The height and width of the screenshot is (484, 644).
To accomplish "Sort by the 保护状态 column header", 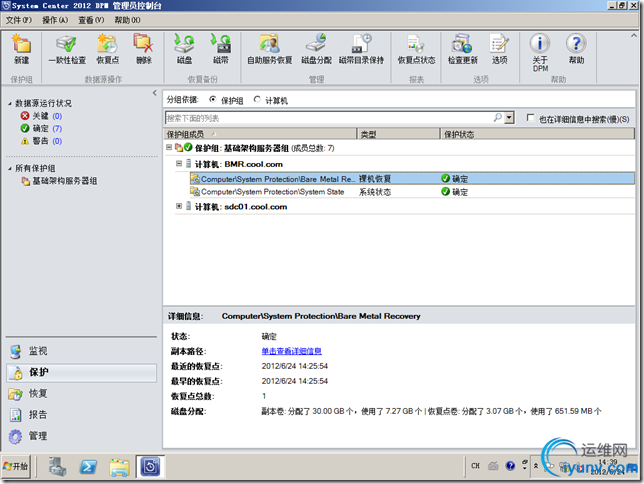I will (537, 134).
